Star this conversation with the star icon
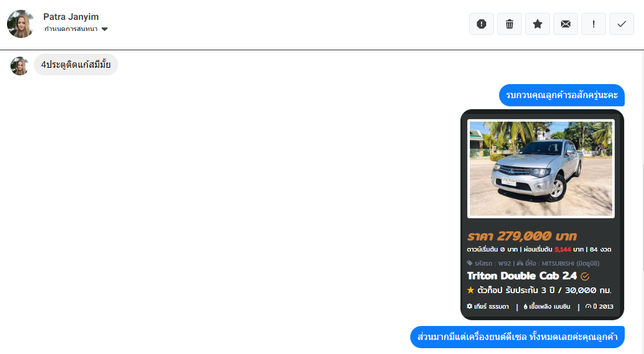Viewport: 644px width, 354px height. click(x=537, y=24)
